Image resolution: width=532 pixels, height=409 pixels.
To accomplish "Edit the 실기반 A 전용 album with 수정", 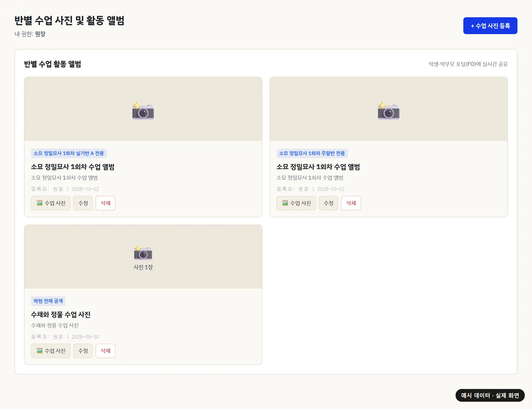I will click(83, 203).
